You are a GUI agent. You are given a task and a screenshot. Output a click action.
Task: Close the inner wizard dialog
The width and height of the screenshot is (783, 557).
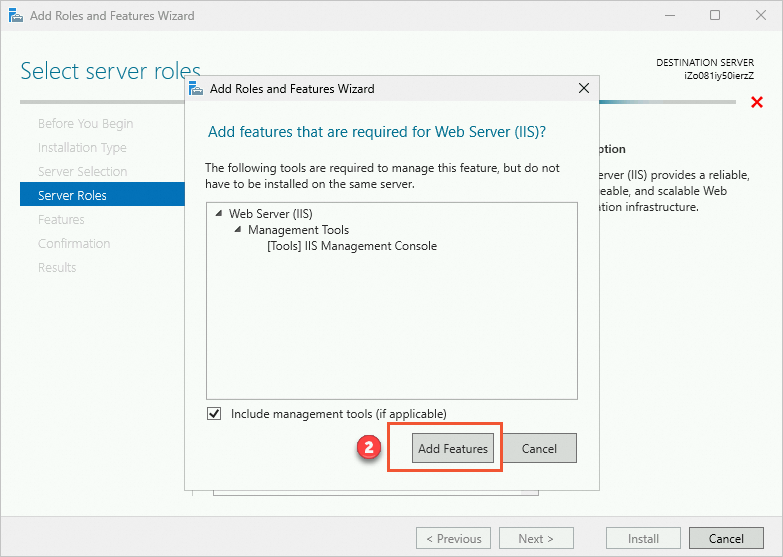(x=584, y=88)
